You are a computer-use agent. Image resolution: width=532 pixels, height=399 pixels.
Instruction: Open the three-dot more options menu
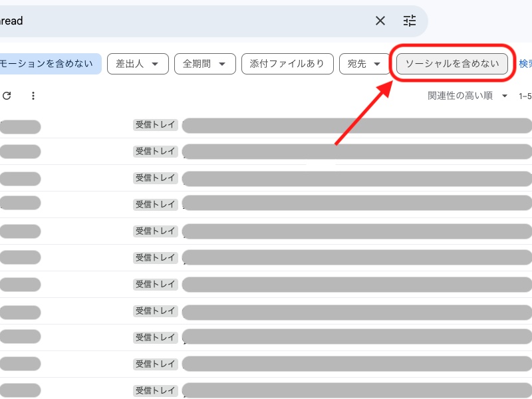point(33,96)
